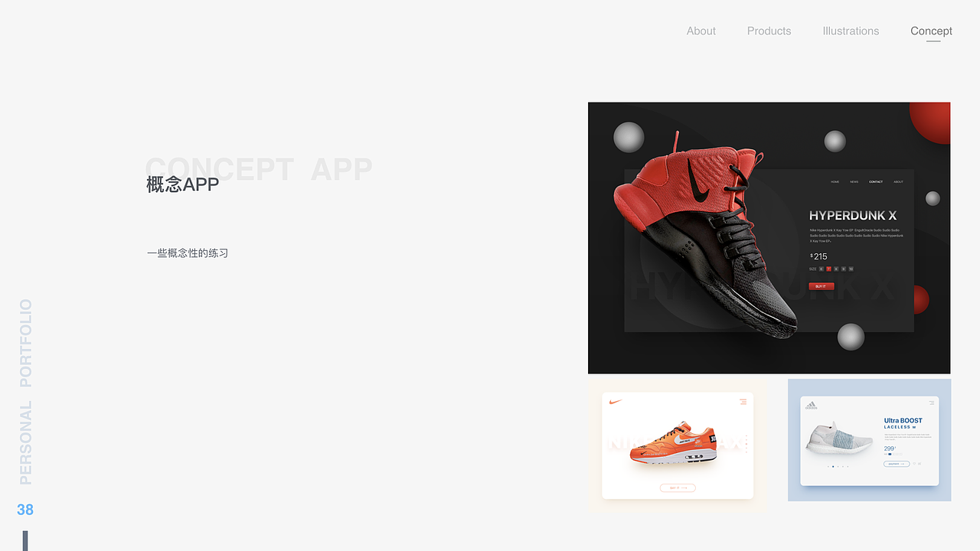
Task: Select size 10 for Hyperdunk X
Action: point(851,269)
